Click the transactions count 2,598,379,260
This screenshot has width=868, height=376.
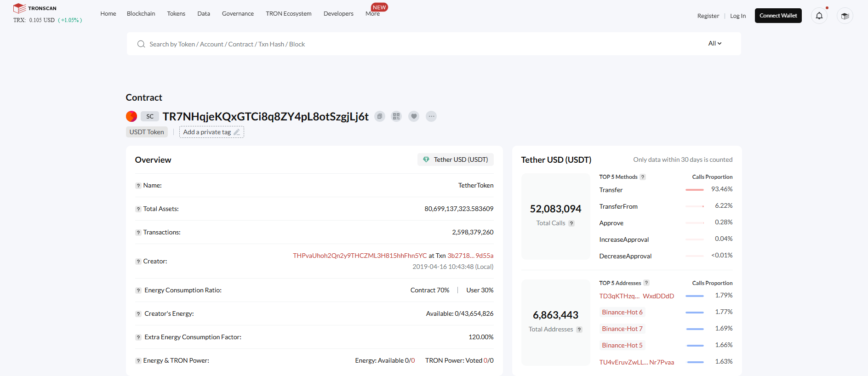[x=473, y=232]
